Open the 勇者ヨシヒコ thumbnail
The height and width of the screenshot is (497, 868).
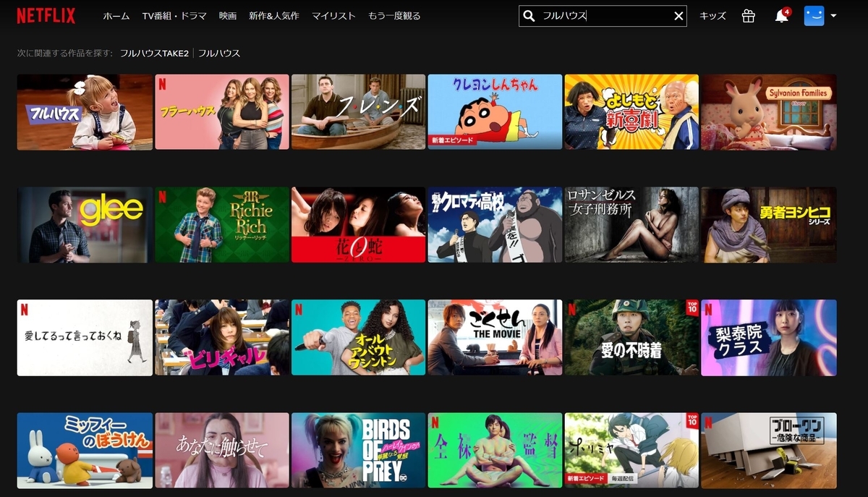(x=768, y=225)
